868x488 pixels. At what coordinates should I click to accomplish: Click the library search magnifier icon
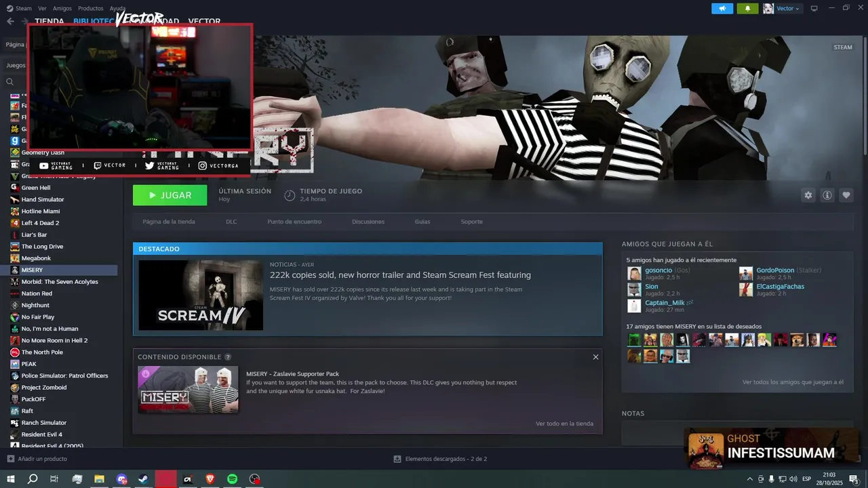[x=10, y=82]
